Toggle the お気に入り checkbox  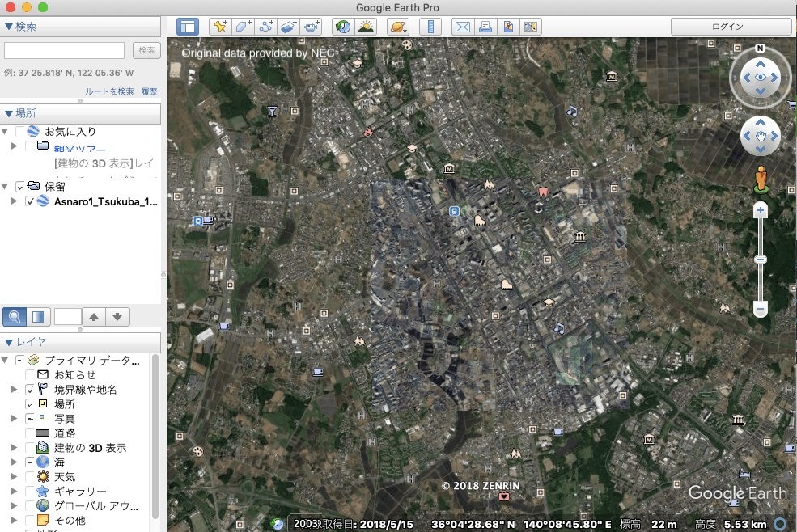19,131
